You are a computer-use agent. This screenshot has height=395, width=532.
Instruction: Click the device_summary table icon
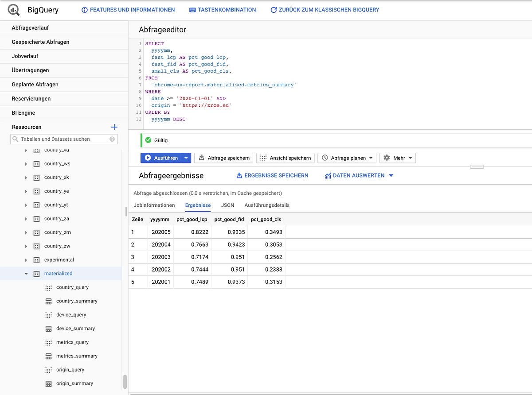point(49,329)
